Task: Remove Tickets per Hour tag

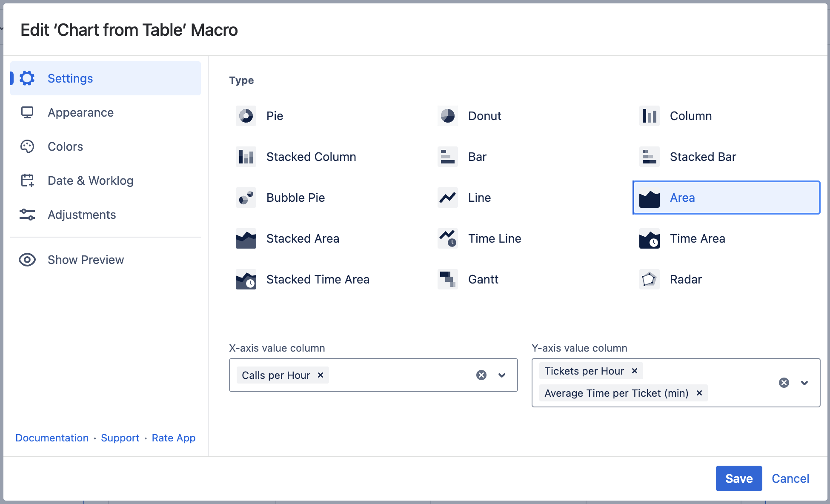Action: [x=634, y=371]
